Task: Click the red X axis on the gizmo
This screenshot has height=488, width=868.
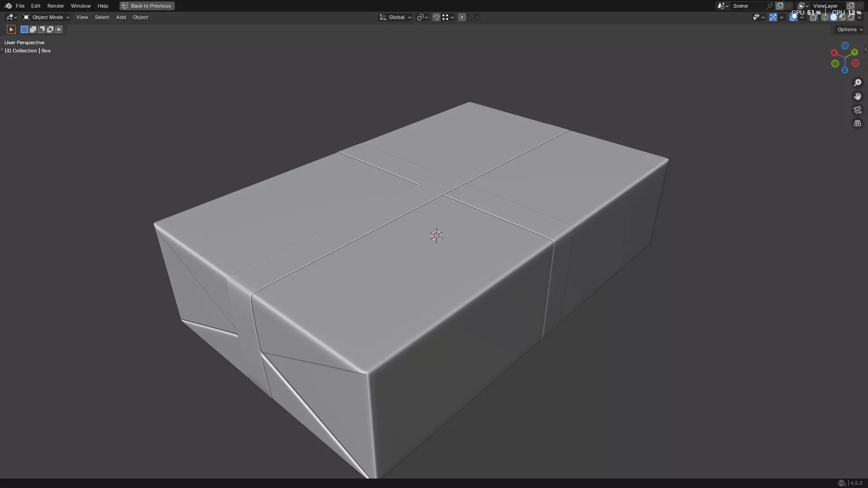Action: click(834, 53)
